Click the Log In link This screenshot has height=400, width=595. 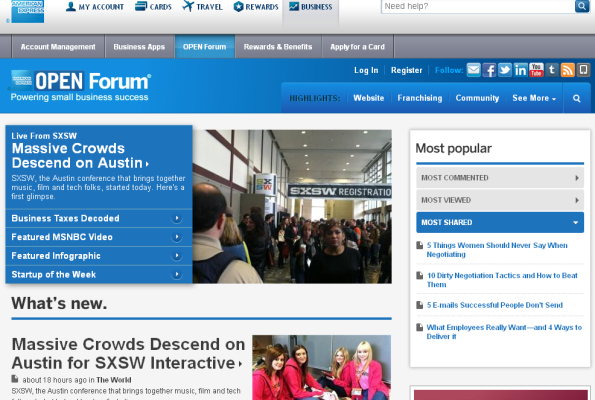(x=366, y=70)
